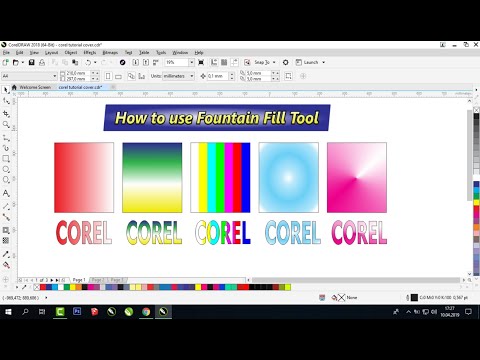Open the Layout menu
The width and height of the screenshot is (480, 360).
(x=51, y=53)
